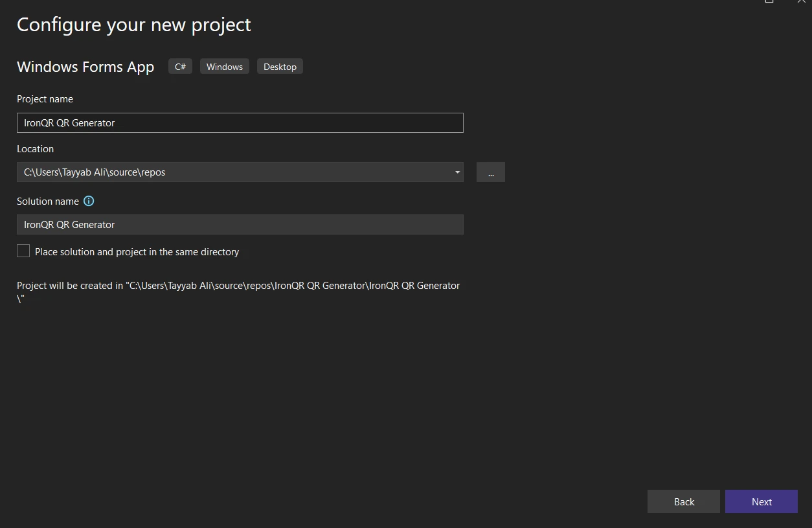Viewport: 812px width, 528px height.
Task: Close the dialog window
Action: click(801, 1)
